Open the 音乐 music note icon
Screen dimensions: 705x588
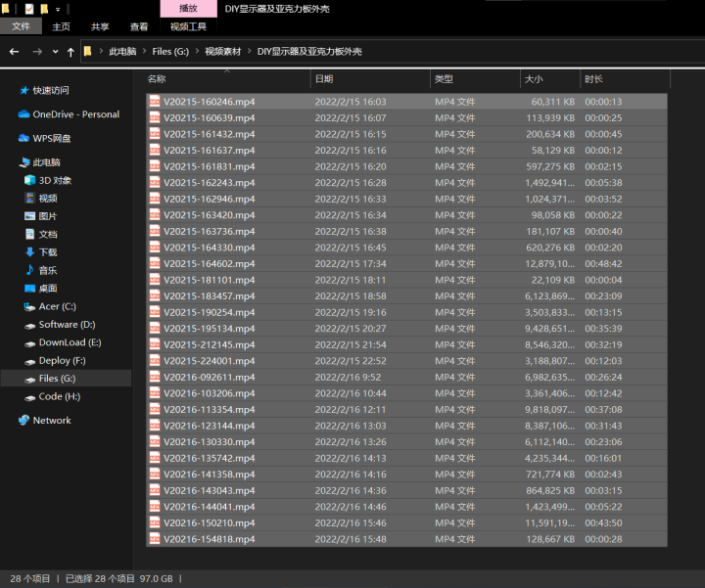point(29,270)
